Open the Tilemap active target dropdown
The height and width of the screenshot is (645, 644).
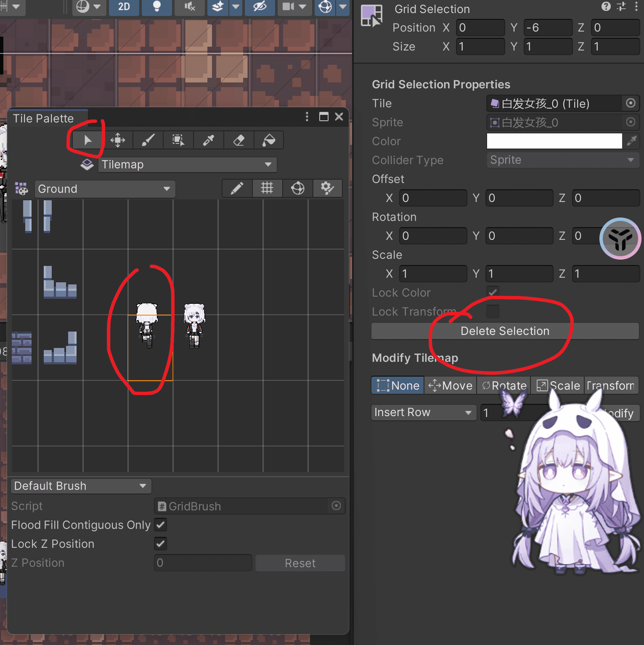(188, 165)
